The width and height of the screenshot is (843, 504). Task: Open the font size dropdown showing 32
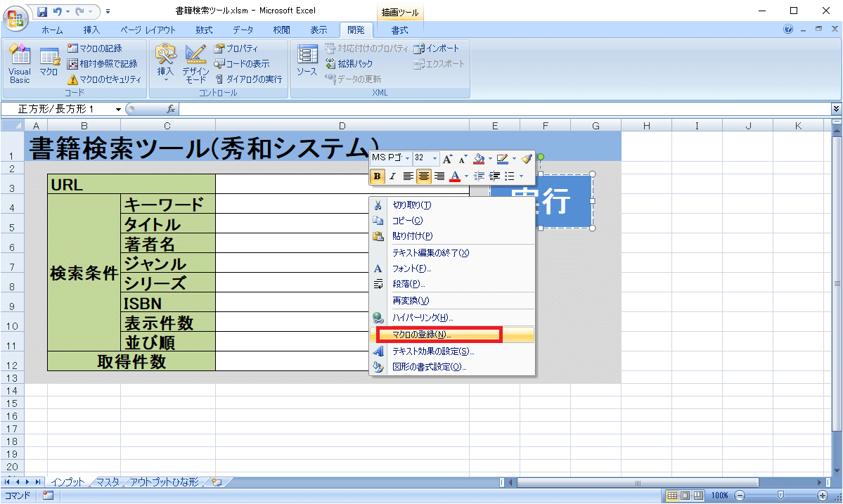tap(435, 158)
